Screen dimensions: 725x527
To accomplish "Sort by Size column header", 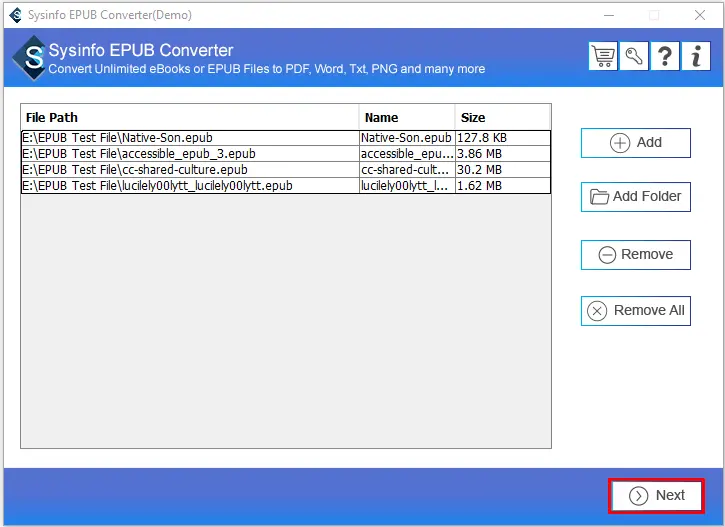I will [502, 117].
